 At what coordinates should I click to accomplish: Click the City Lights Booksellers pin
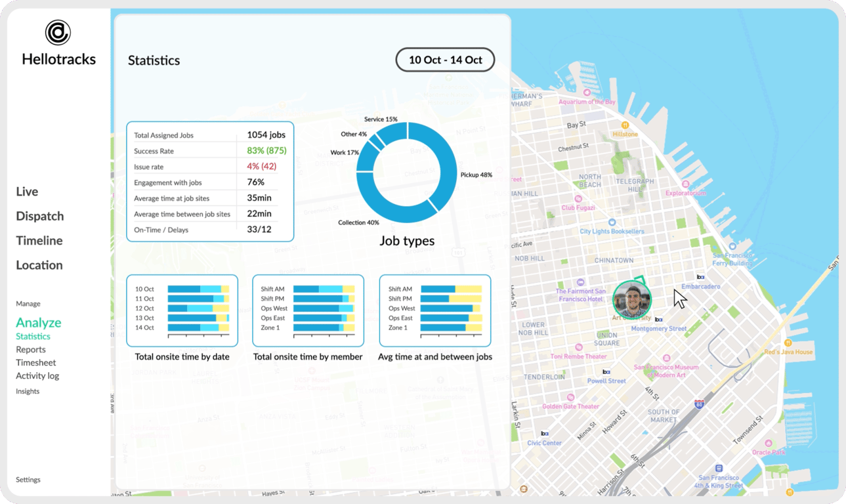(612, 222)
